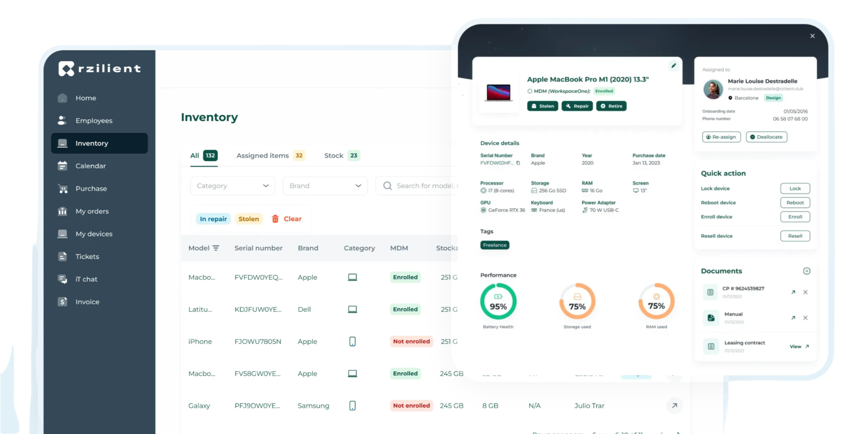868x434 pixels.
Task: Click Not enrolled badge in iPhone row
Action: [x=411, y=342]
